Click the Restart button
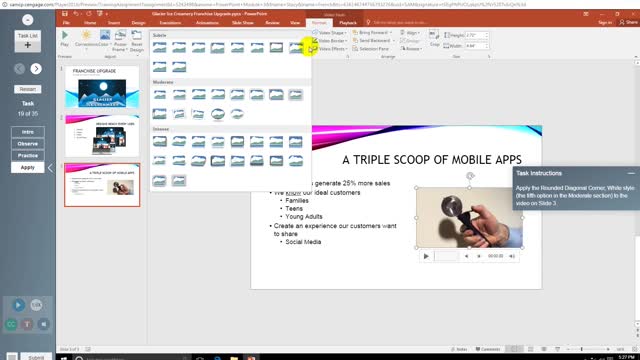The width and height of the screenshot is (640, 360). click(x=28, y=89)
